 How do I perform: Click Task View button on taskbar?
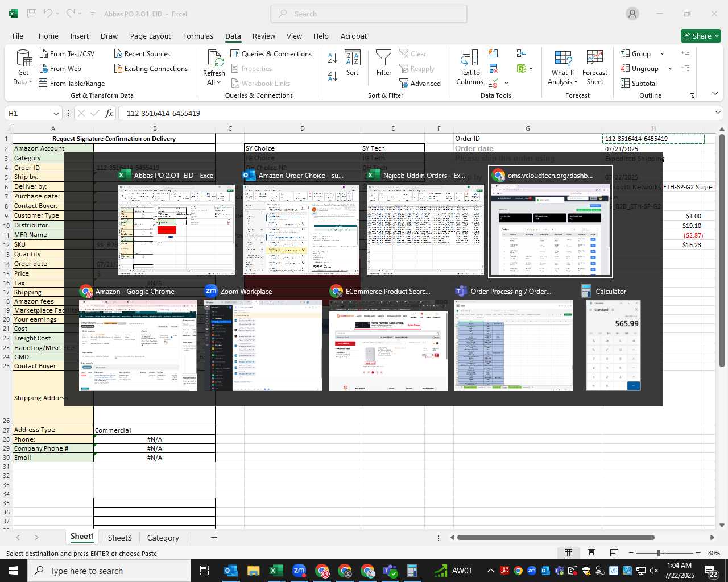204,571
